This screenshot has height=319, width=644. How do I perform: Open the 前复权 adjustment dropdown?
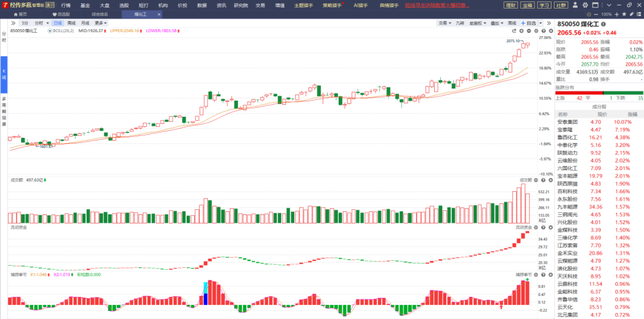point(477,23)
